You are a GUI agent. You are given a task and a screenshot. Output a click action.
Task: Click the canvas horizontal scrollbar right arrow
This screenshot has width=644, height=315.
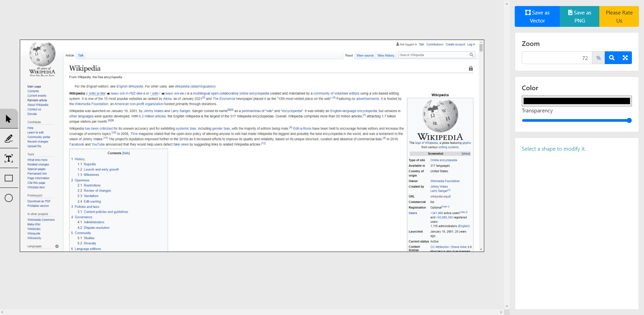(x=501, y=312)
